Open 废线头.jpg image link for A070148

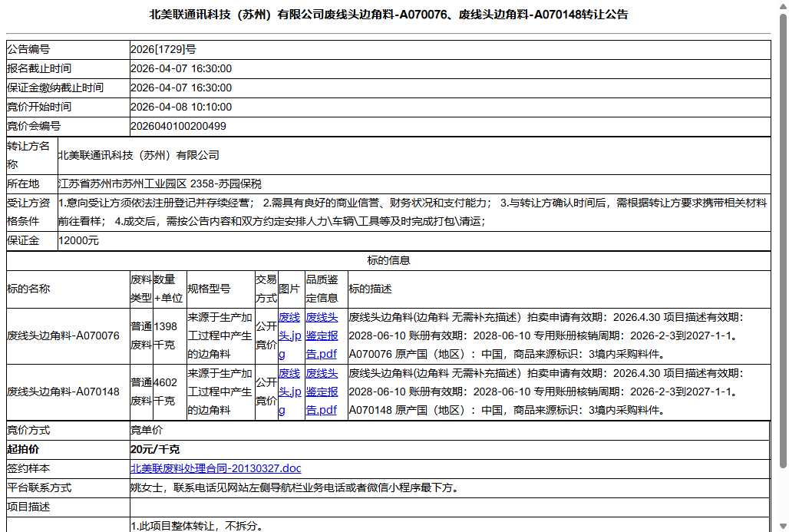[x=289, y=392]
